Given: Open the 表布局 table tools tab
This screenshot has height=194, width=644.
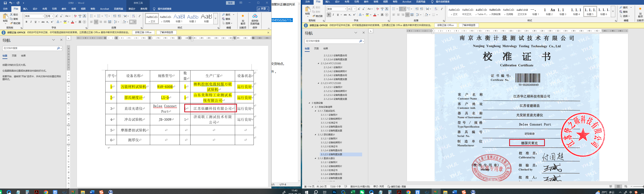Looking at the screenshot, I should coord(144,9).
